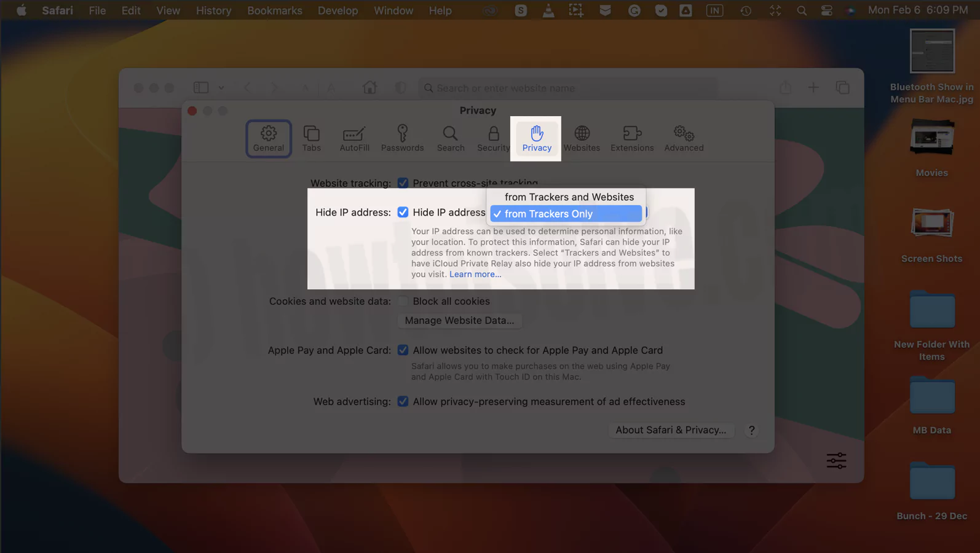Open start page customize sliders icon
This screenshot has height=553, width=980.
(836, 460)
